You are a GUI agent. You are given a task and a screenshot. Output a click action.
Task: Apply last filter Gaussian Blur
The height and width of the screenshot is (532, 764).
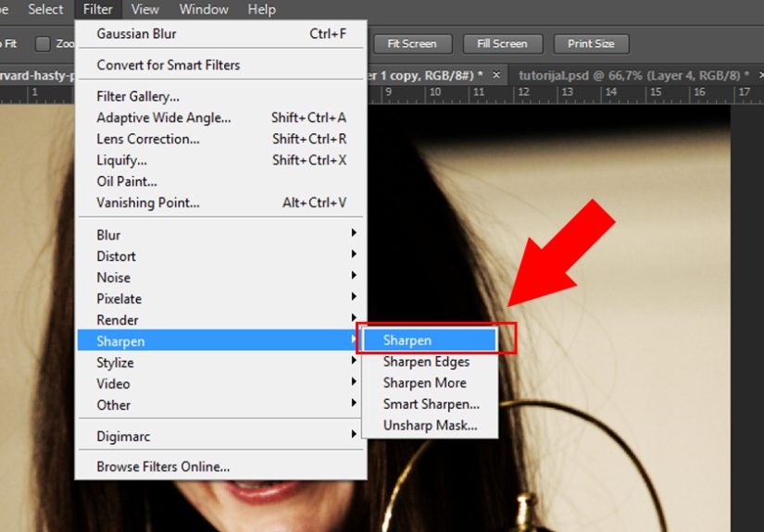click(x=221, y=33)
